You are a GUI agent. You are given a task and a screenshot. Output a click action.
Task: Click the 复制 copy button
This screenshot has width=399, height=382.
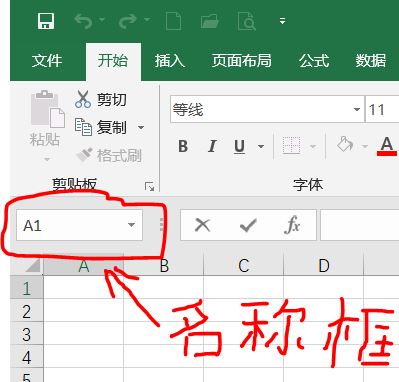(101, 127)
